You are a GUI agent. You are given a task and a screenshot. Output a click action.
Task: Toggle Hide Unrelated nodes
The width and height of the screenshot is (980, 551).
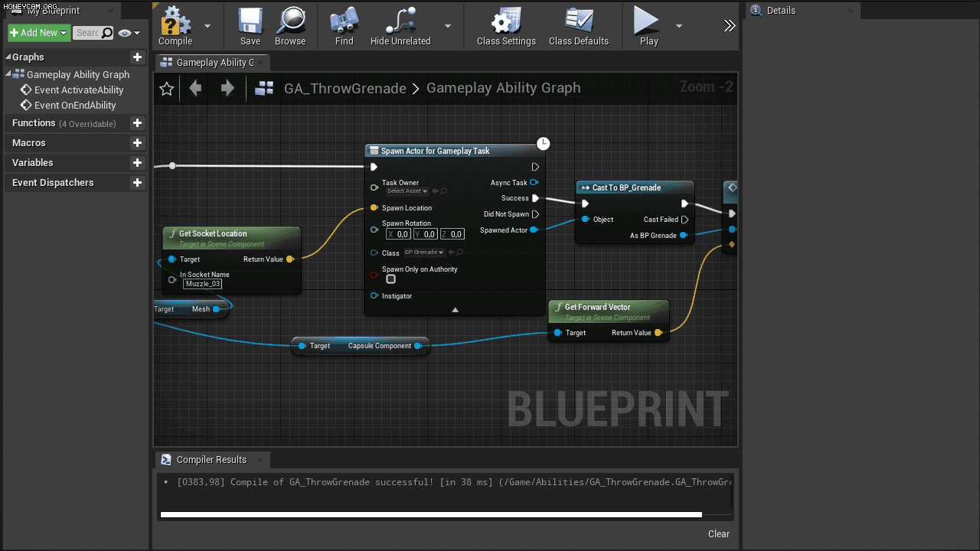click(x=400, y=26)
